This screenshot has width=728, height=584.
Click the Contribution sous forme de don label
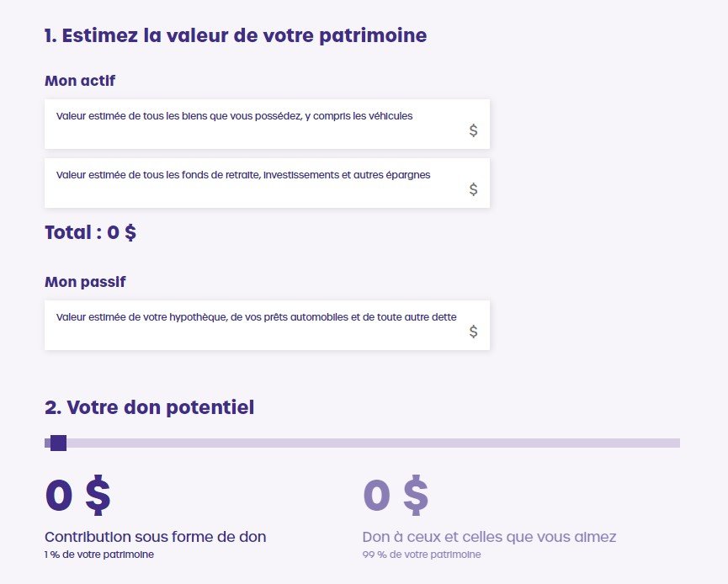[154, 536]
